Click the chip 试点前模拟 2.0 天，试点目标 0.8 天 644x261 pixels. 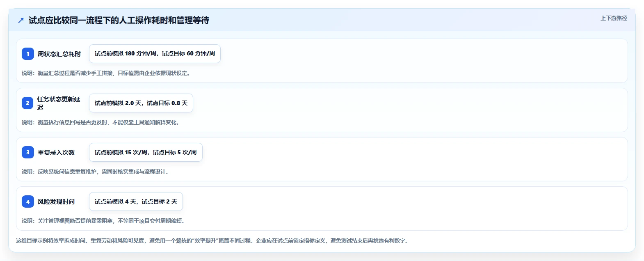pos(141,103)
